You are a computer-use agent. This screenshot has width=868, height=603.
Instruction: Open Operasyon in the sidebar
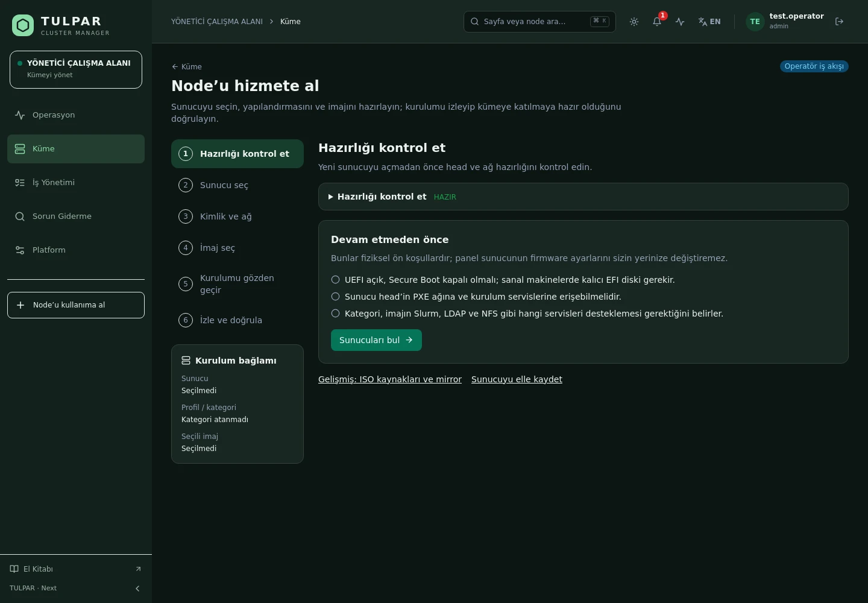(x=76, y=115)
